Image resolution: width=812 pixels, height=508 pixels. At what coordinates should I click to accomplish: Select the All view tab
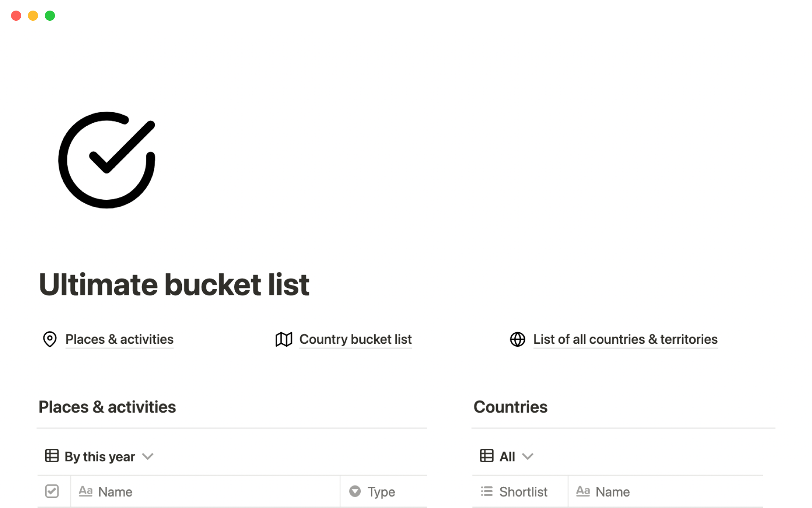[507, 456]
